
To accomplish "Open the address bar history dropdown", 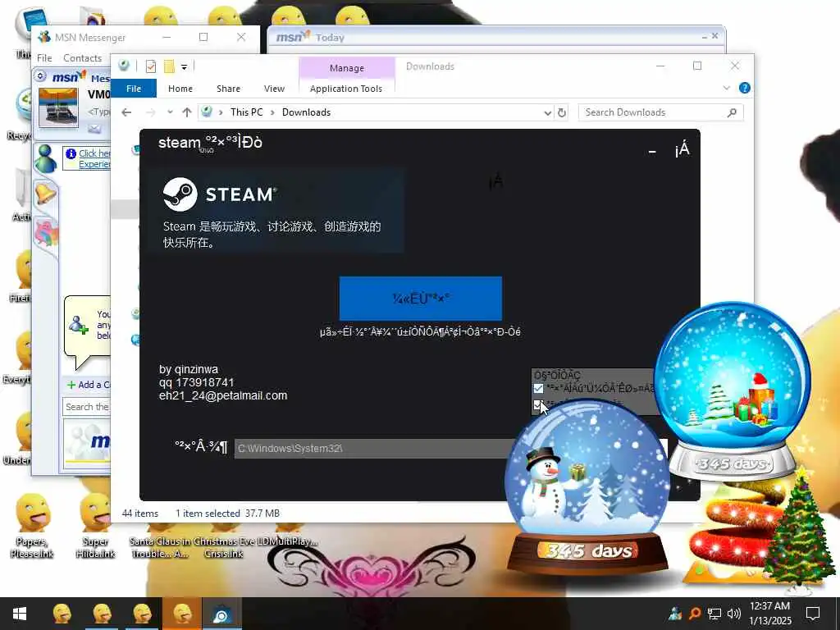I will pos(547,113).
